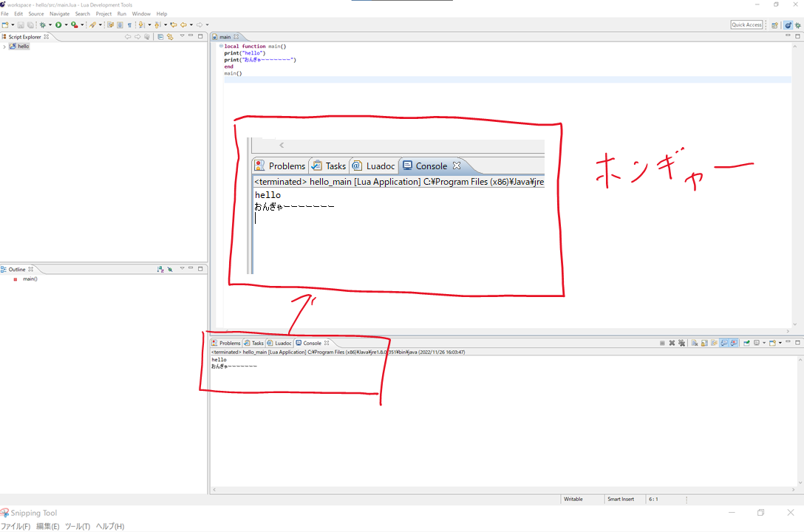Click the Save disk icon

pyautogui.click(x=21, y=24)
